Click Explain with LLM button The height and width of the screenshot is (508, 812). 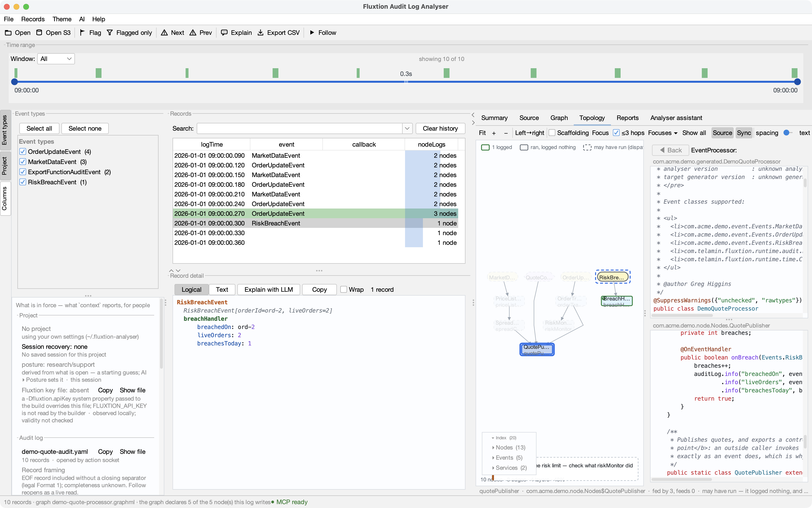click(268, 289)
